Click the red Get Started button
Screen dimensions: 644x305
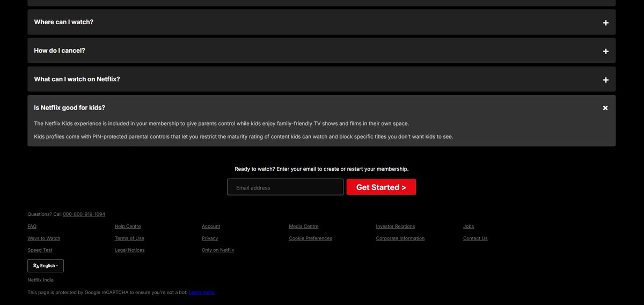click(381, 187)
